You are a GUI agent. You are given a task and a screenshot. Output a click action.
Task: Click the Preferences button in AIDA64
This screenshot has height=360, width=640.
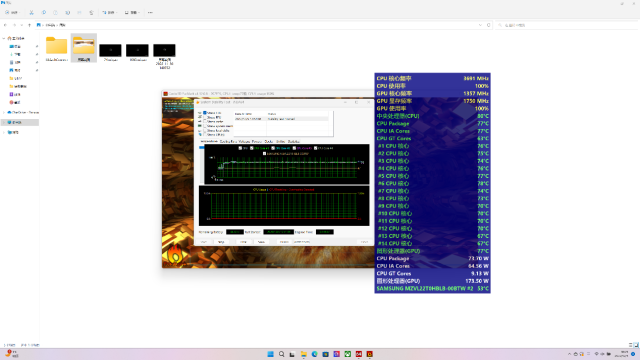tap(302, 242)
